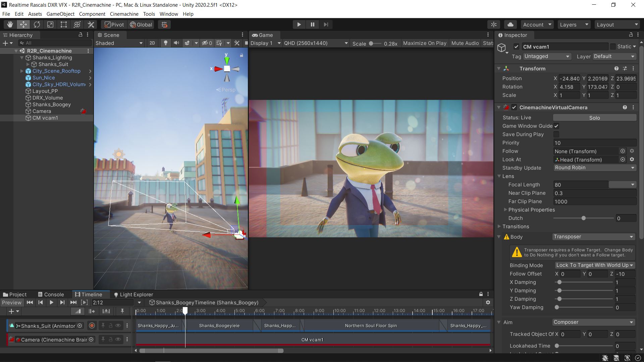Toggle the Static checkbox
Image resolution: width=644 pixels, height=362 pixels.
(613, 47)
